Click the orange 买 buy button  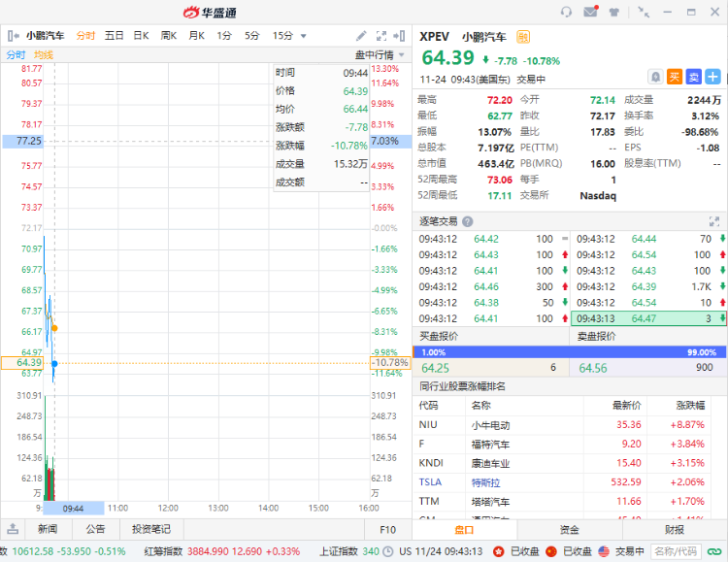coord(675,77)
